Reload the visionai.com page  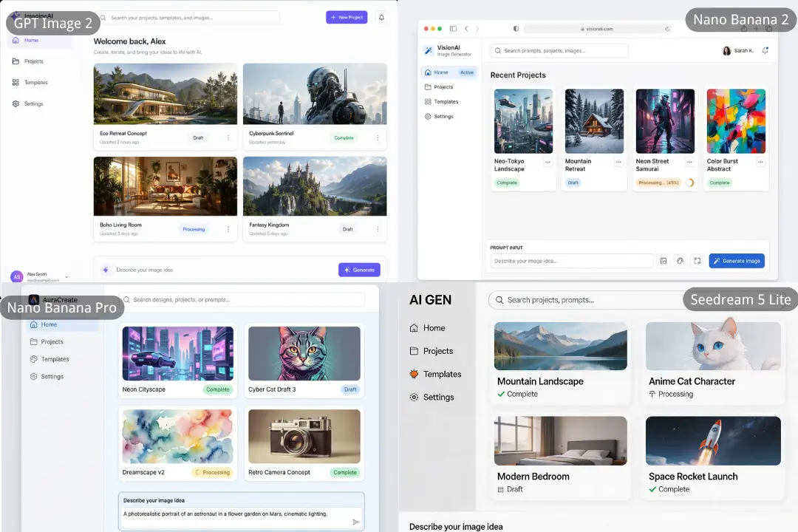point(667,29)
